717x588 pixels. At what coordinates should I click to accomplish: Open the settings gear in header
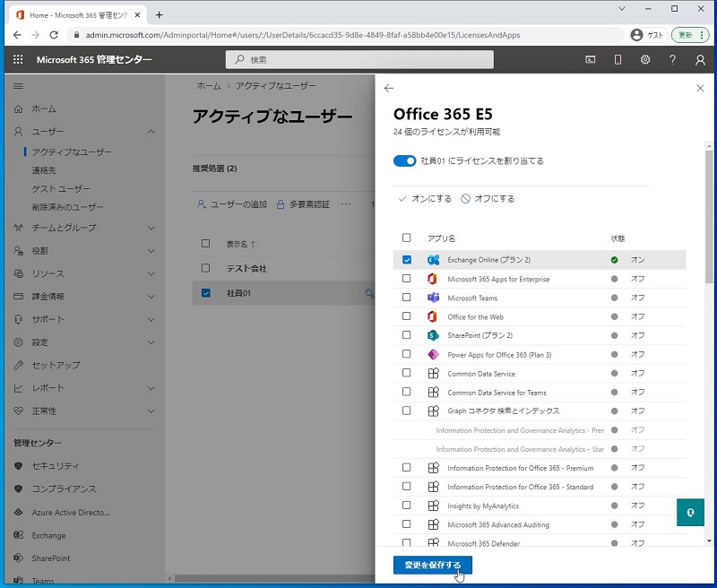(x=645, y=59)
